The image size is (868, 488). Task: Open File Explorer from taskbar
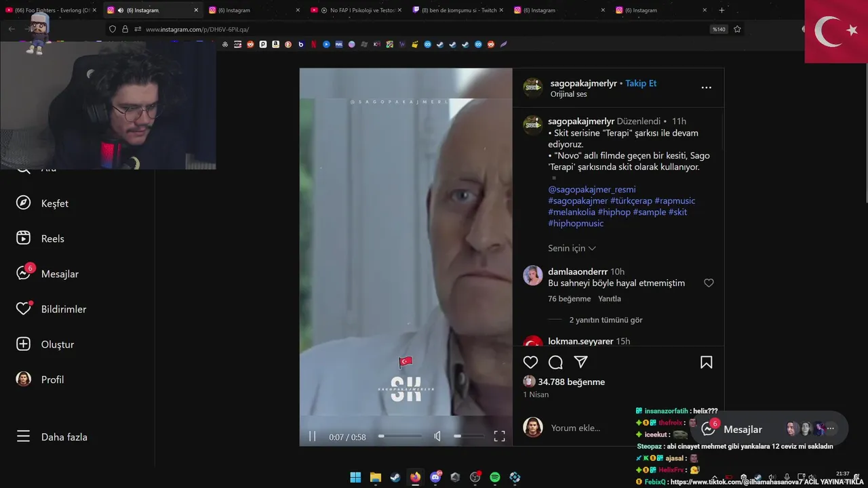click(x=375, y=477)
